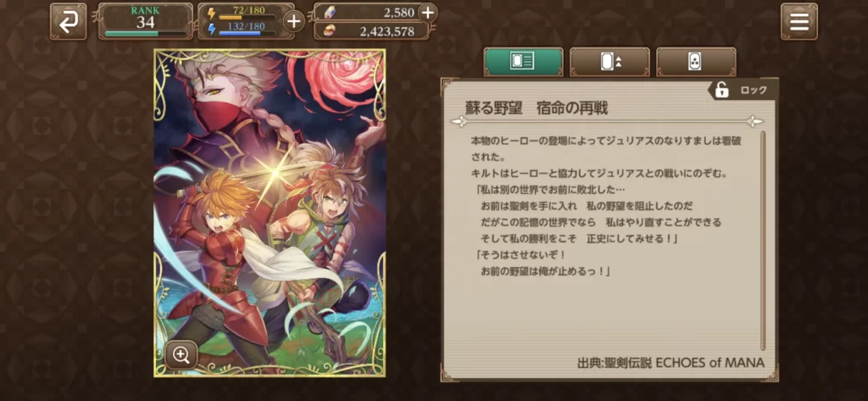Click the yellow stamina lightning icon
868x401 pixels.
211,14
